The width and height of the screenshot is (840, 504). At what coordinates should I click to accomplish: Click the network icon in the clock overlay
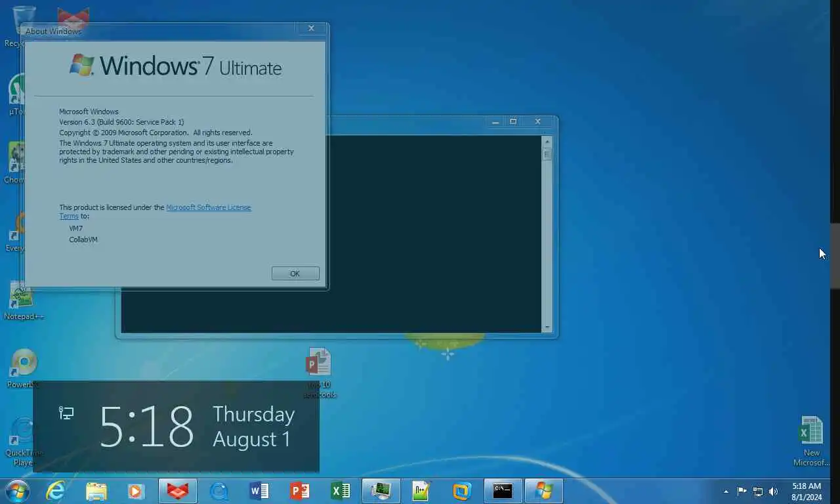point(66,413)
